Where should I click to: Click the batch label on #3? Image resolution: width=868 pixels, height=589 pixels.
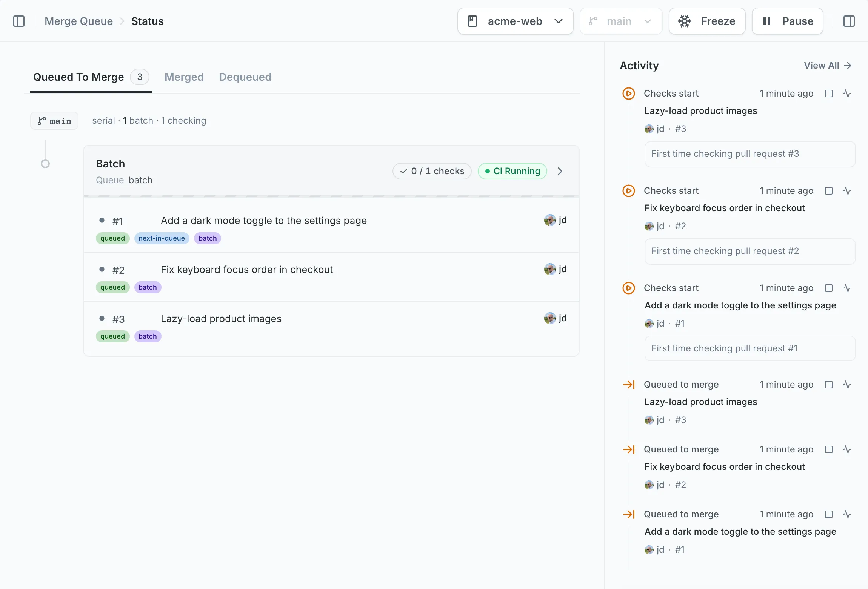click(x=148, y=336)
